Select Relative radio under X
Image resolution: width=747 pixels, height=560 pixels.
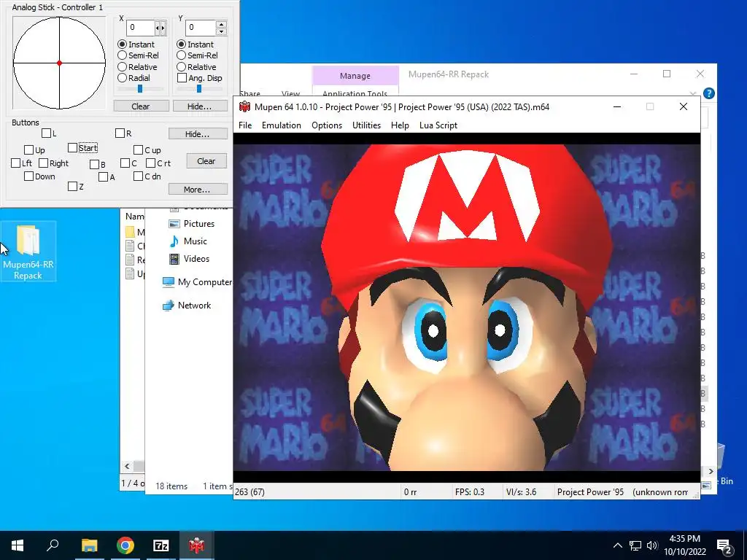(x=122, y=66)
